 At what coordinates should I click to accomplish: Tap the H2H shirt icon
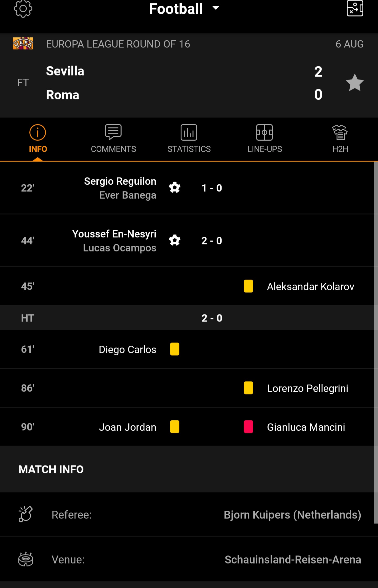coord(340,132)
